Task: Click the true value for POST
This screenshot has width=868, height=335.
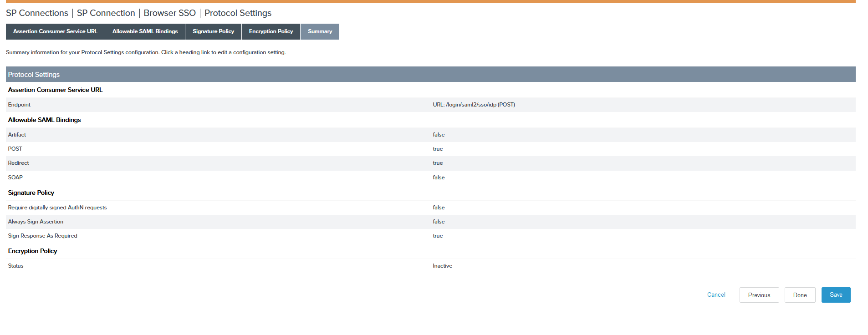Action: pyautogui.click(x=438, y=149)
